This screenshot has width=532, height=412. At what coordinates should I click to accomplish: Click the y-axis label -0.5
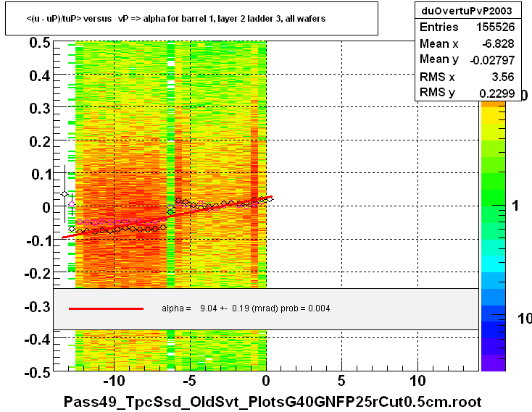pyautogui.click(x=37, y=373)
